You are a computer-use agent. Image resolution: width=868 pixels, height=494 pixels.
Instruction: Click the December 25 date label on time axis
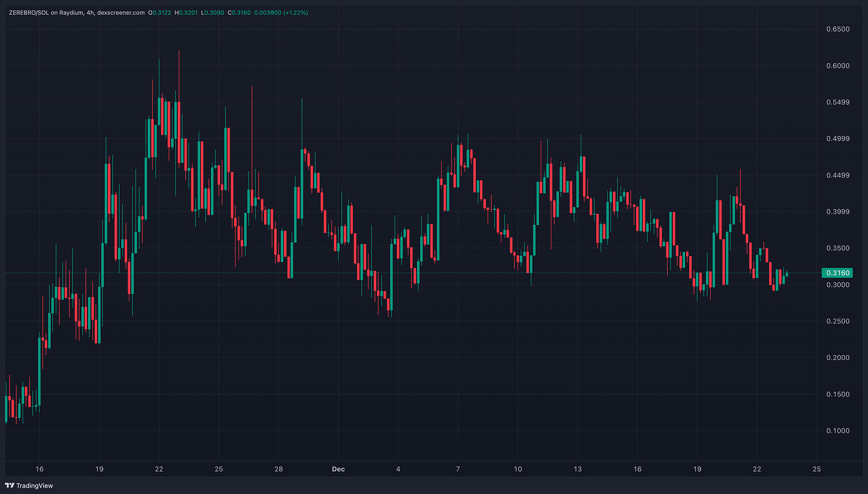pyautogui.click(x=817, y=470)
